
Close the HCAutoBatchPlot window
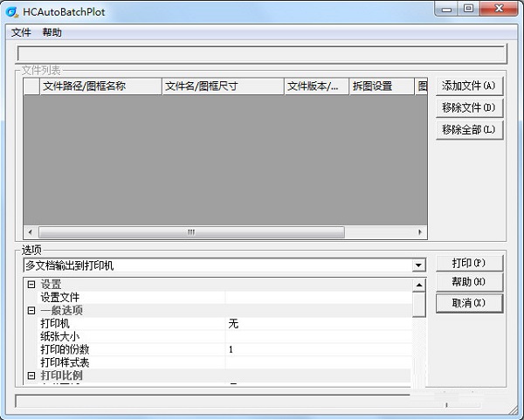(x=499, y=9)
